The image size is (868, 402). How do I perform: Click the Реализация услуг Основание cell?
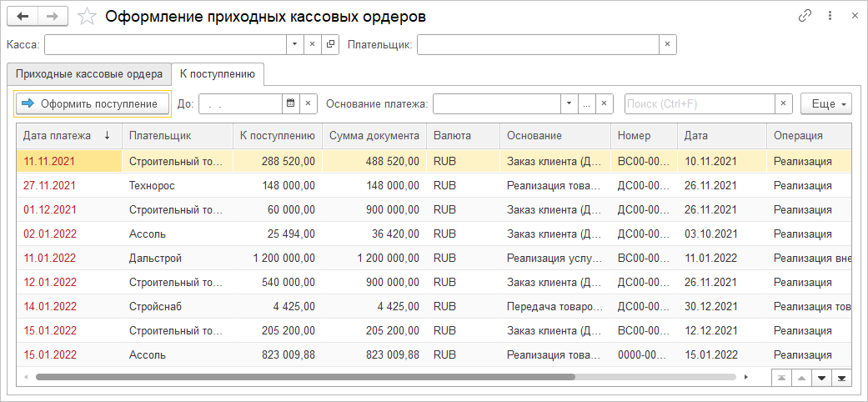pyautogui.click(x=555, y=258)
